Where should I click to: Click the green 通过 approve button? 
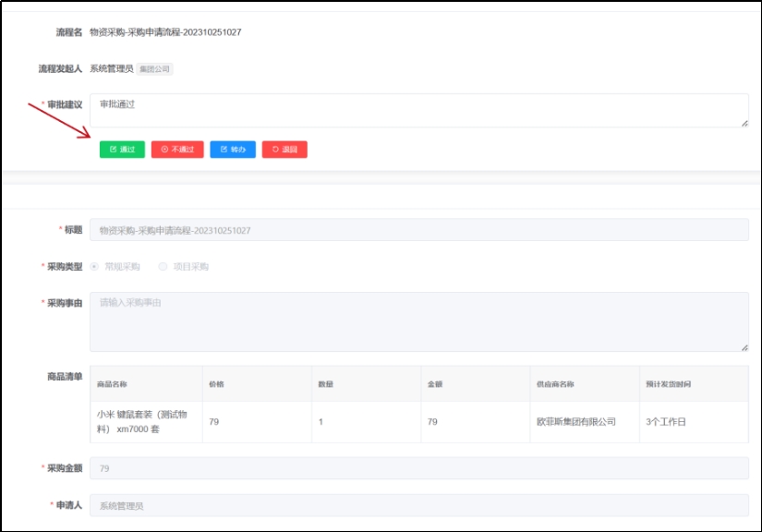click(x=122, y=150)
